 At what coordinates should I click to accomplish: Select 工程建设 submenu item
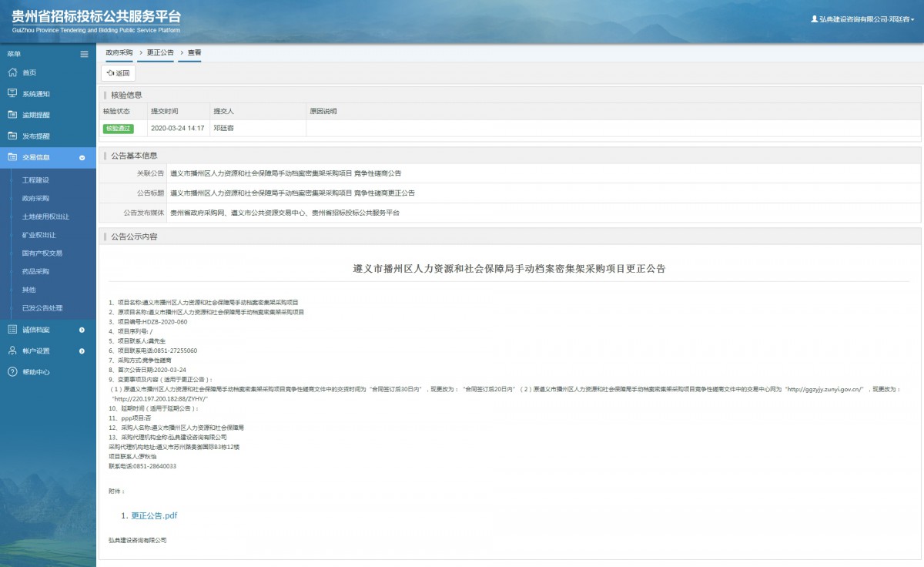pos(35,179)
